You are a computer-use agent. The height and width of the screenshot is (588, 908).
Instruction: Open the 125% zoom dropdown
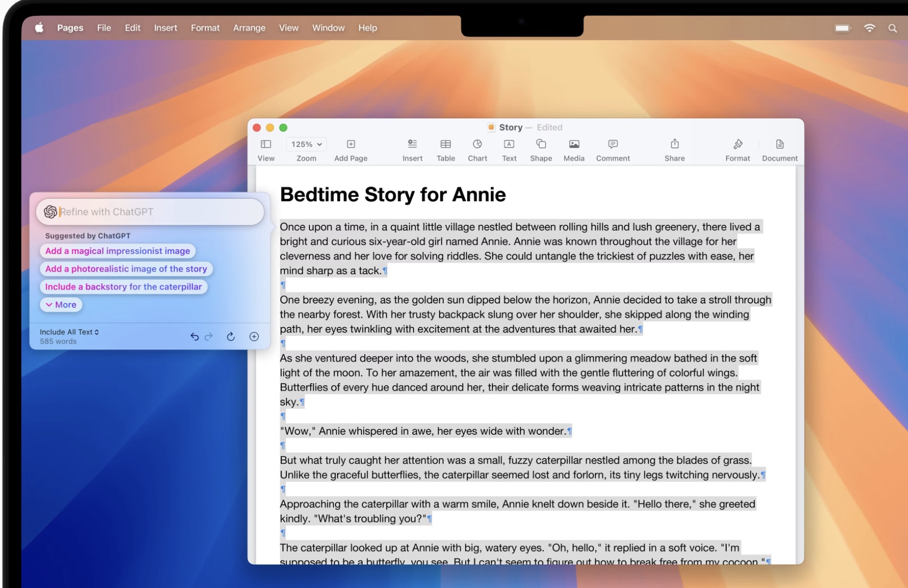click(306, 144)
